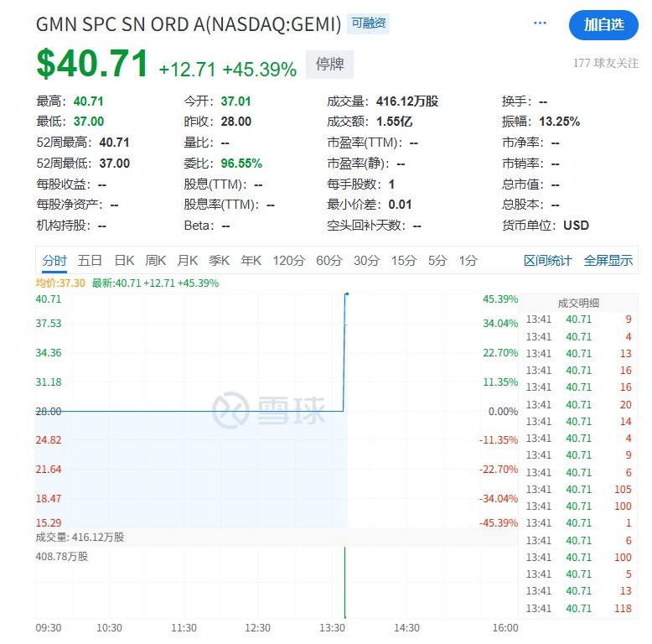Image resolution: width=652 pixels, height=644 pixels.
Task: Show the 周K candlestick tab
Action: [x=156, y=261]
